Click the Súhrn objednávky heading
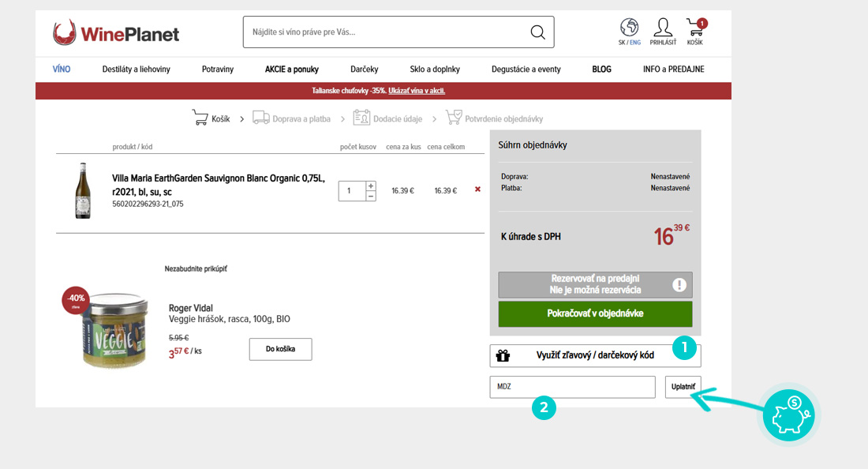Viewport: 868px width, 469px height. [533, 145]
